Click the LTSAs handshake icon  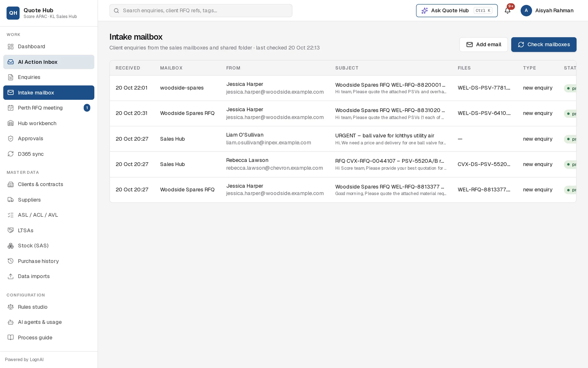[x=11, y=230]
